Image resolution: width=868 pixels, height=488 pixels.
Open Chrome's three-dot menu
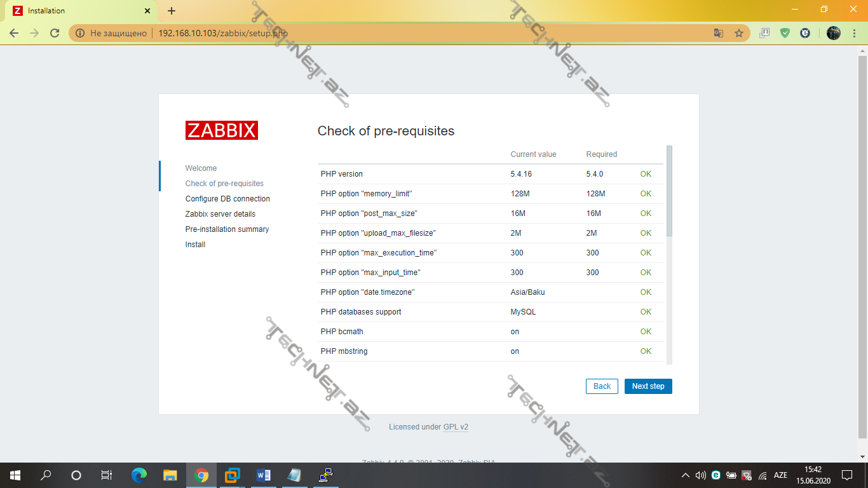click(853, 33)
